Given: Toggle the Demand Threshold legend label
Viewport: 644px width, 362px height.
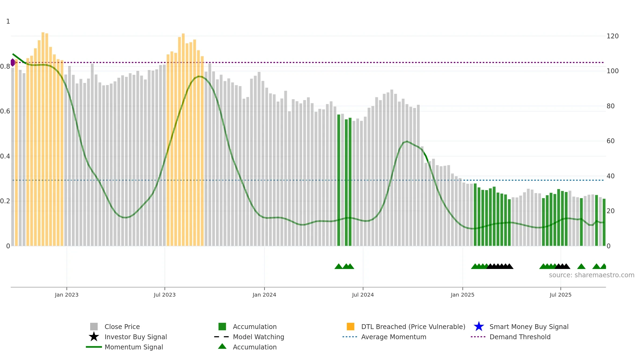Looking at the screenshot, I should point(520,337).
